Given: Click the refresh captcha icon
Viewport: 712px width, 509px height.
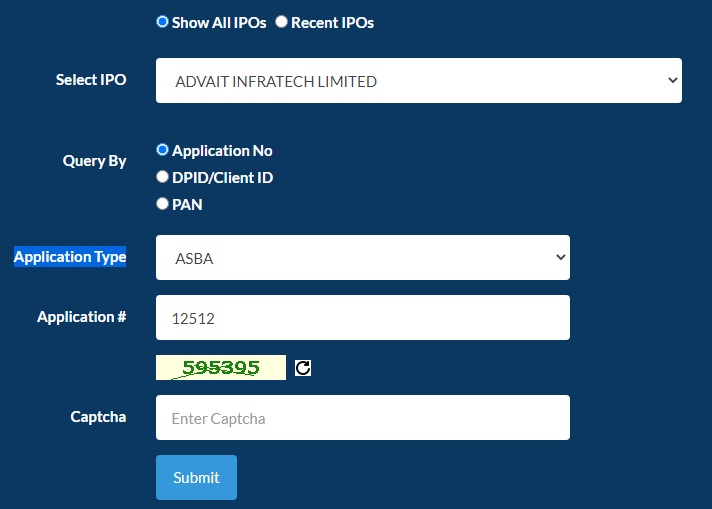Looking at the screenshot, I should tap(303, 368).
